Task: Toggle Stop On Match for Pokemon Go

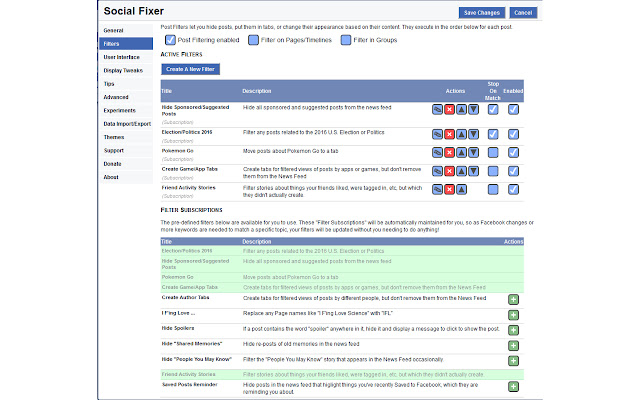Action: pyautogui.click(x=493, y=151)
